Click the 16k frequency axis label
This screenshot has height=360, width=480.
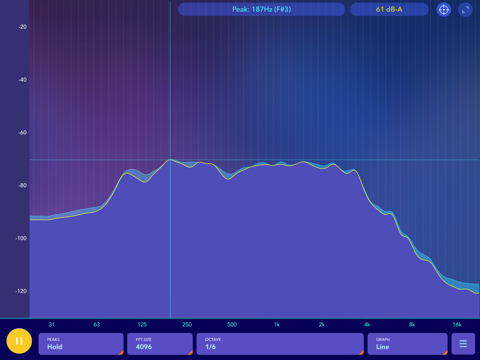click(457, 324)
